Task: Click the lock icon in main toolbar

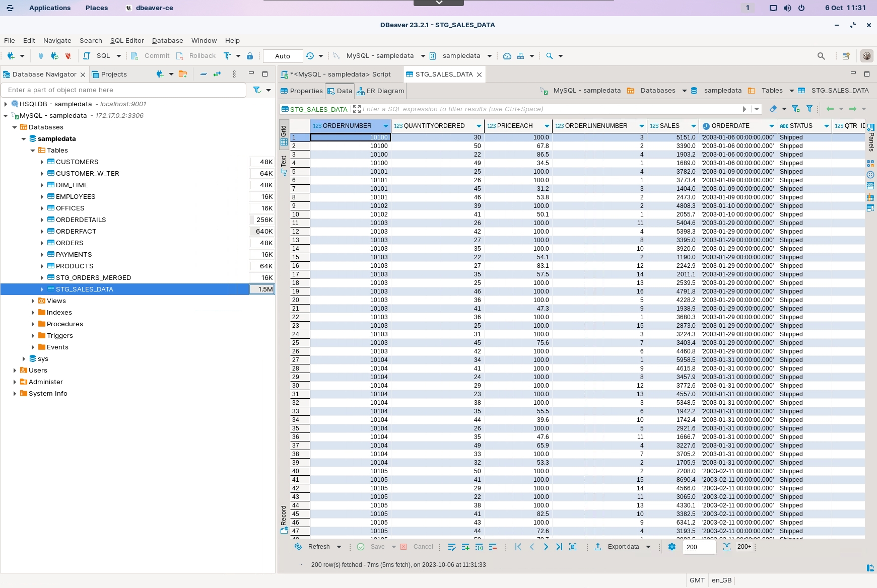Action: pyautogui.click(x=250, y=56)
